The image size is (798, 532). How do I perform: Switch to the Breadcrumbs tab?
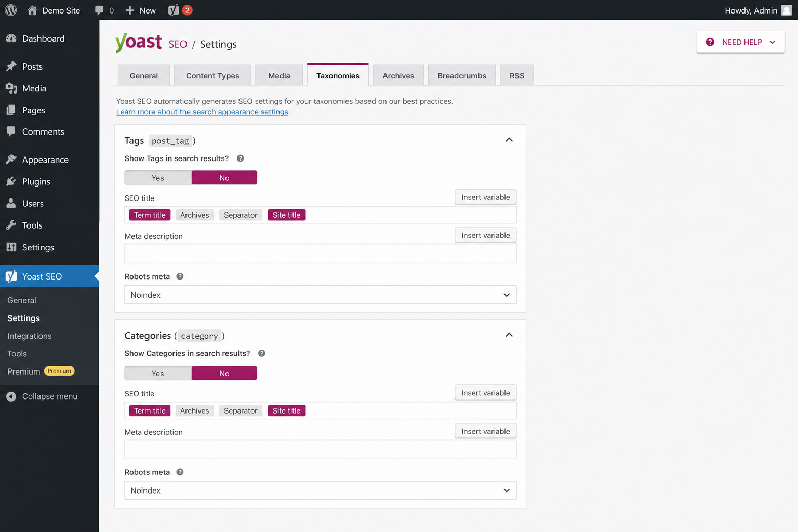462,75
